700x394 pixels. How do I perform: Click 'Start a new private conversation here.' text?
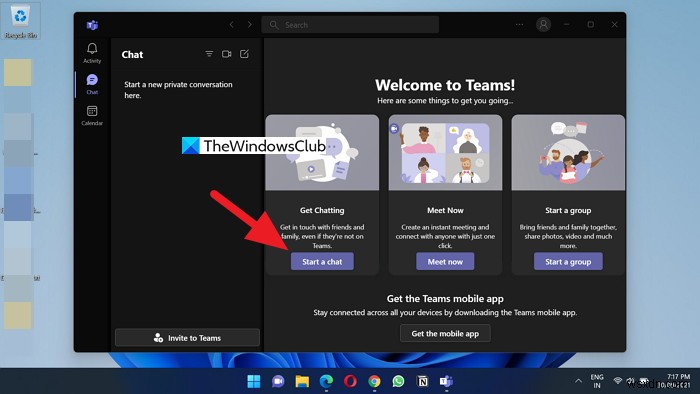178,90
